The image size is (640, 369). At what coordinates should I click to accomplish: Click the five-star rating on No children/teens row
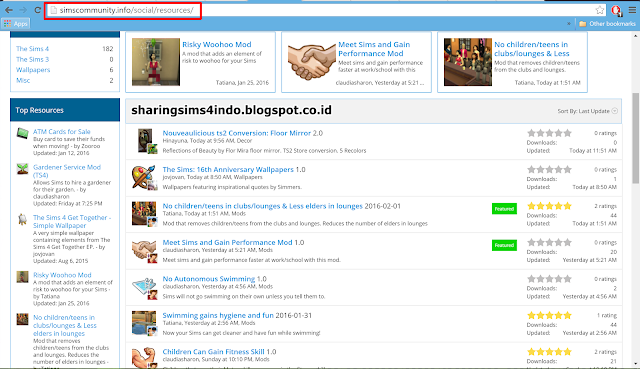[549, 206]
